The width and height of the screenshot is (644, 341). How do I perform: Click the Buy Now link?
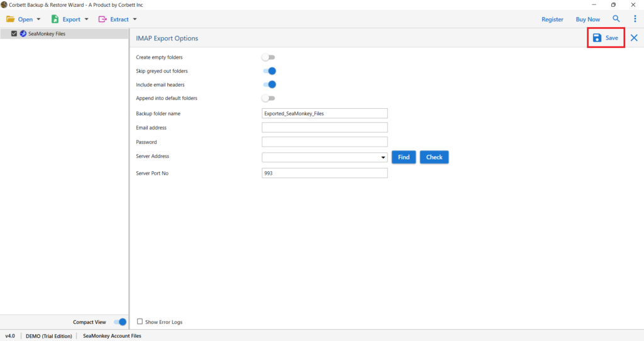588,20
